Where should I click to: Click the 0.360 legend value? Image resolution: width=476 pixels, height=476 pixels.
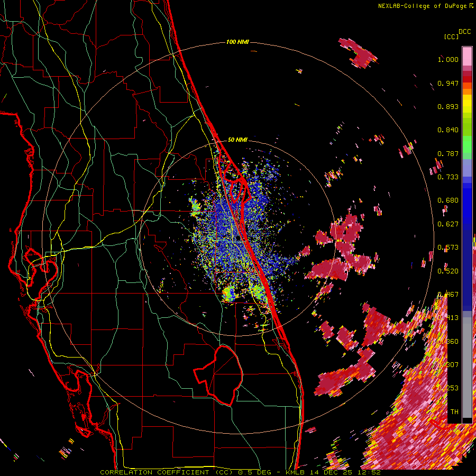click(448, 342)
